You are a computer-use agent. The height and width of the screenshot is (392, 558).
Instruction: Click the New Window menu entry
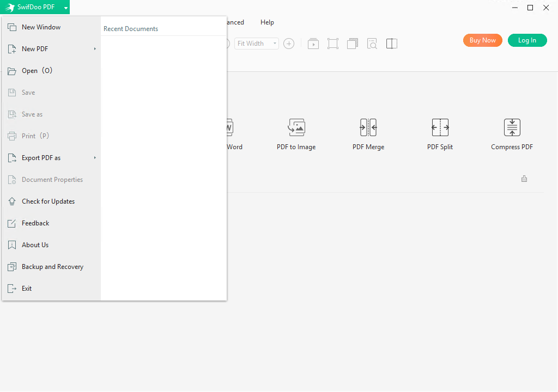pyautogui.click(x=51, y=27)
